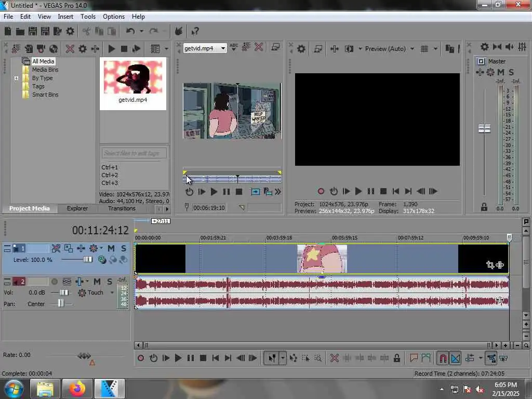Screen dimensions: 532x399
Task: Start preview in Project Media toolbar
Action: [111, 49]
